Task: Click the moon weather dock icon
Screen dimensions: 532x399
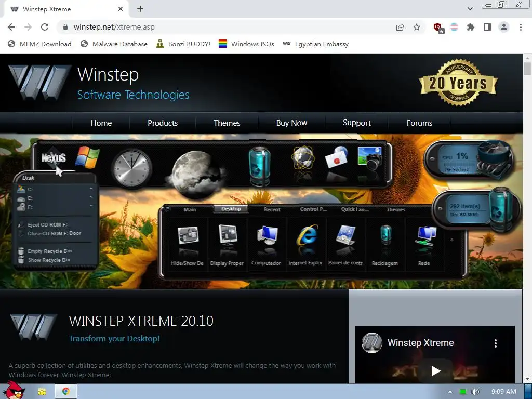Action: [196, 174]
